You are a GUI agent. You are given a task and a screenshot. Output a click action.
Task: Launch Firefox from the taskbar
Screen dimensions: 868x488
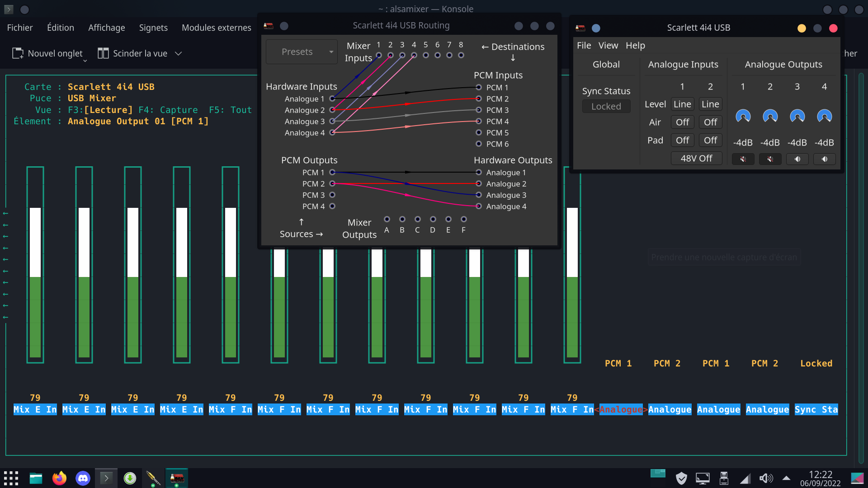pos(59,478)
